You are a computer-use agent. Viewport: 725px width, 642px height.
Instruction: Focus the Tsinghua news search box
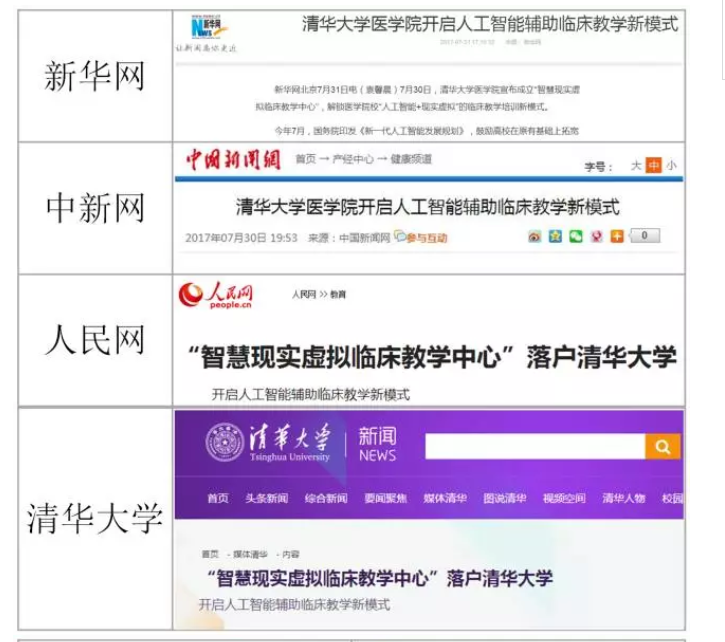535,446
